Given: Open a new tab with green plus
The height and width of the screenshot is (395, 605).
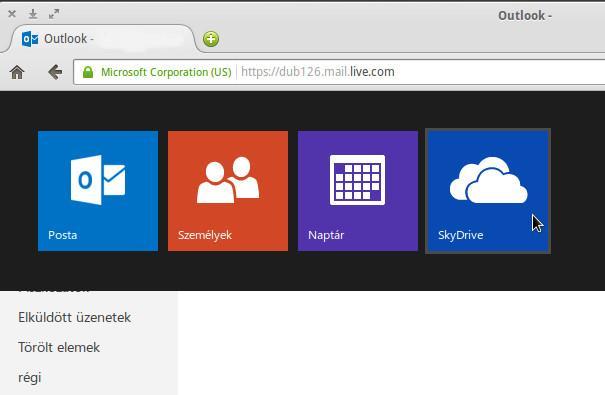Looking at the screenshot, I should (x=211, y=39).
